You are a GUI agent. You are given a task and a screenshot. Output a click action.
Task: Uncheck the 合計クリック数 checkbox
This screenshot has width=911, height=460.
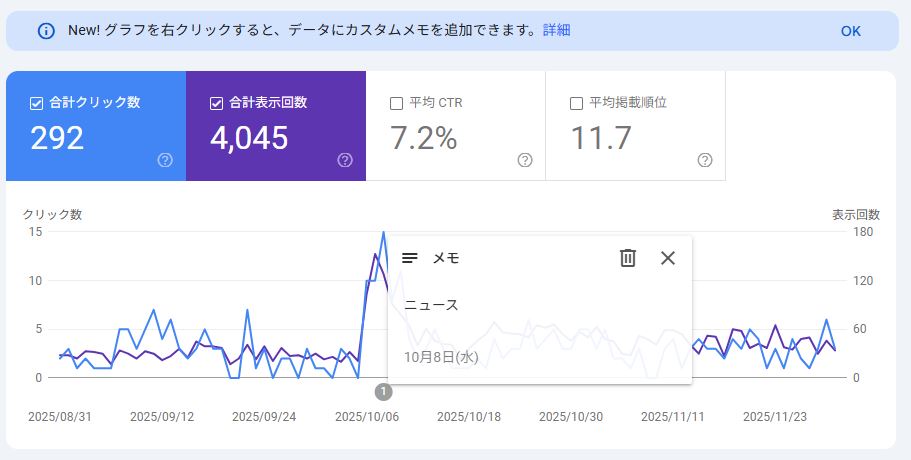pyautogui.click(x=37, y=103)
